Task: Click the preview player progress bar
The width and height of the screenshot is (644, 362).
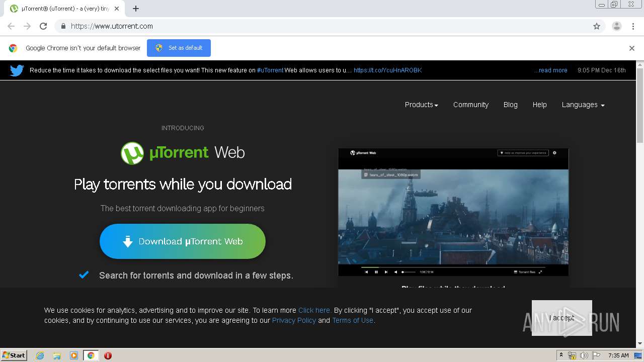Action: pyautogui.click(x=453, y=267)
